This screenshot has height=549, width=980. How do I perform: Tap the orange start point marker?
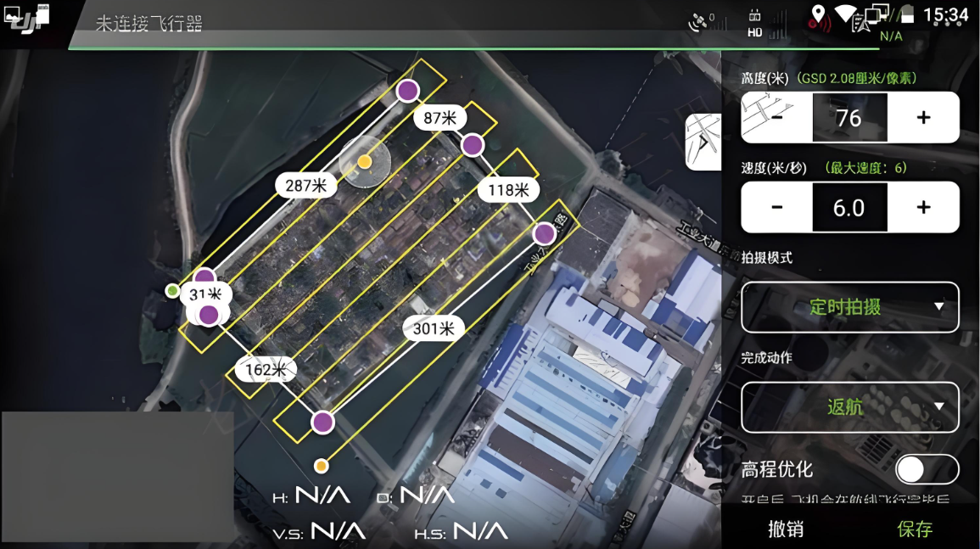click(x=321, y=465)
